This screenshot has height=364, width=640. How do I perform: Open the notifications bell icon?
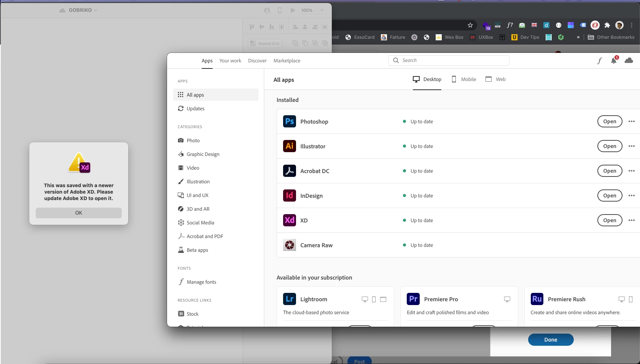tap(614, 60)
